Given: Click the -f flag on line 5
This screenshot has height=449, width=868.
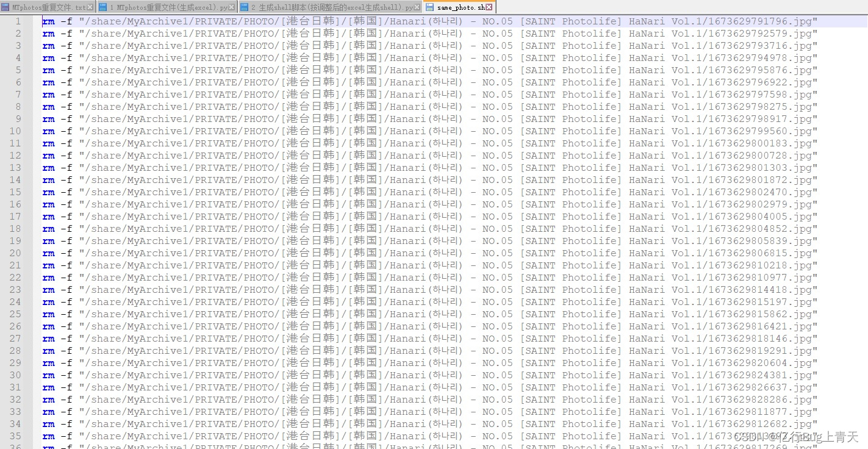Looking at the screenshot, I should point(66,70).
